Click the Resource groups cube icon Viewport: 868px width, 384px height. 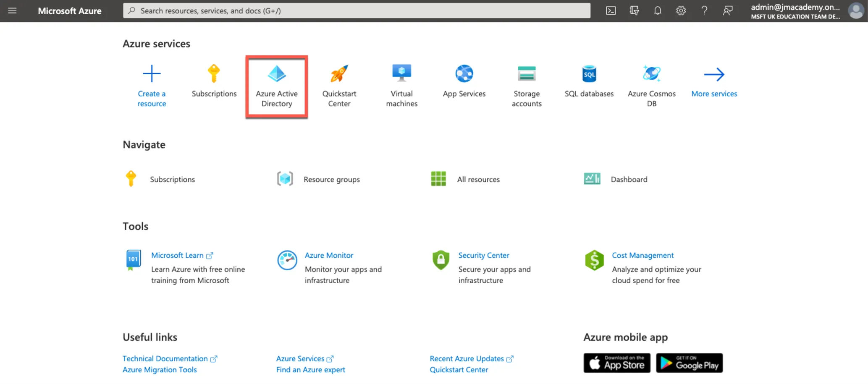pyautogui.click(x=285, y=179)
